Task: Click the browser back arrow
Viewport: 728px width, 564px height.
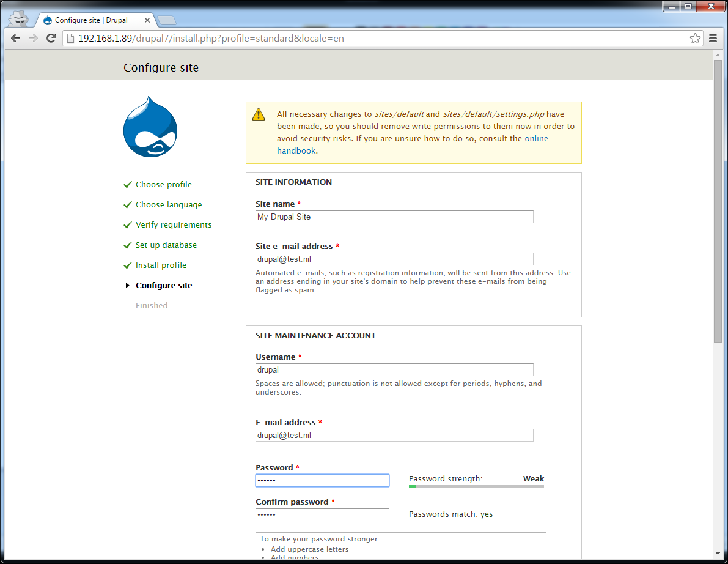Action: (x=15, y=39)
